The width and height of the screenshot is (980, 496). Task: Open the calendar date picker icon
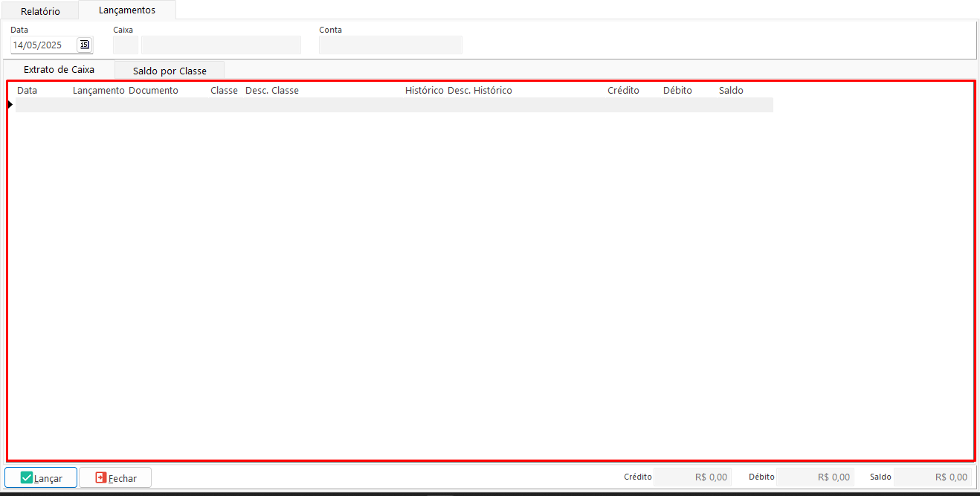(x=84, y=45)
